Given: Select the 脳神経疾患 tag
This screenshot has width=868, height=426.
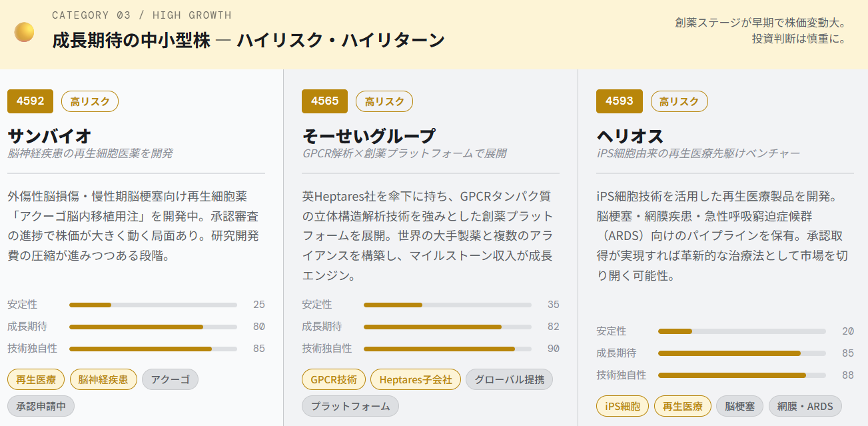Looking at the screenshot, I should [x=103, y=380].
